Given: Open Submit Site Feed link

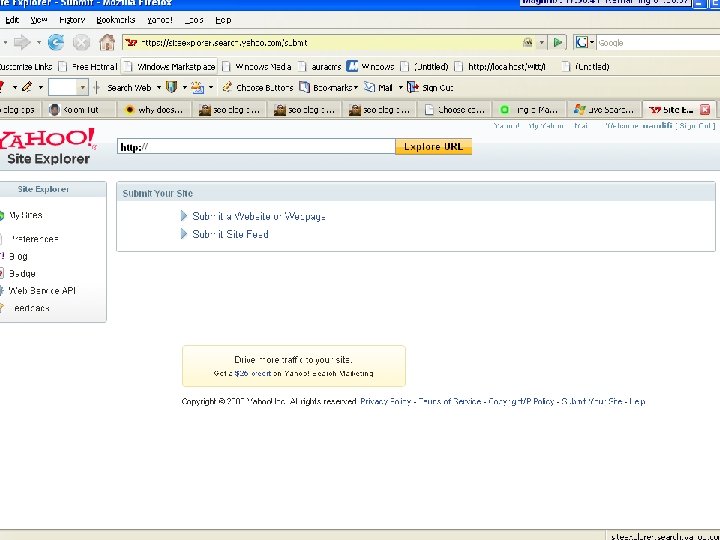Looking at the screenshot, I should click(231, 234).
